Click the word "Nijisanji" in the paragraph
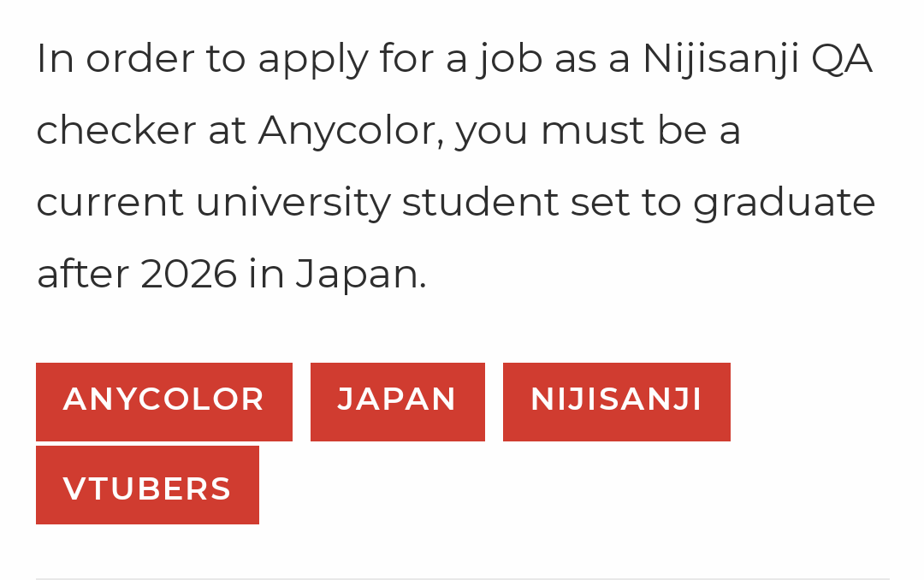This screenshot has height=580, width=924. point(720,60)
